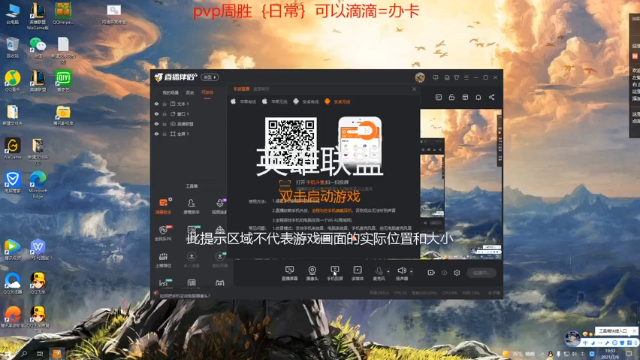Image resolution: width=640 pixels, height=360 pixels.
Task: Open the bell notification icon above preview
Action: (x=478, y=97)
